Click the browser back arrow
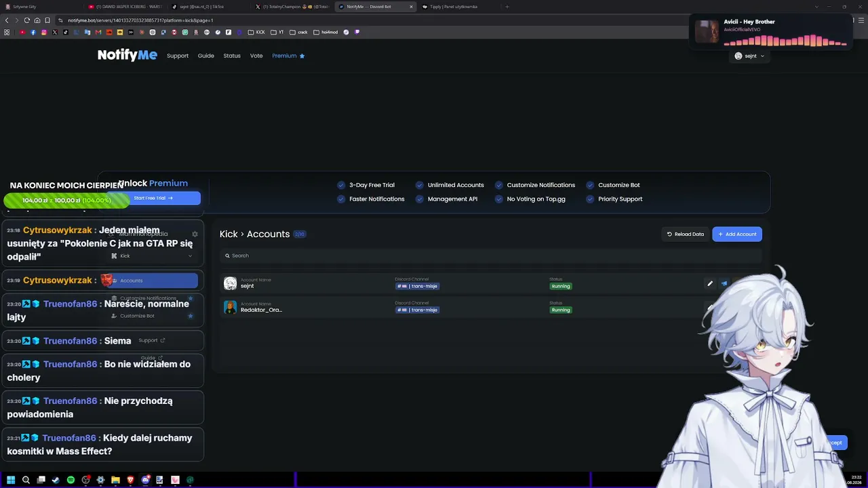 (x=7, y=20)
